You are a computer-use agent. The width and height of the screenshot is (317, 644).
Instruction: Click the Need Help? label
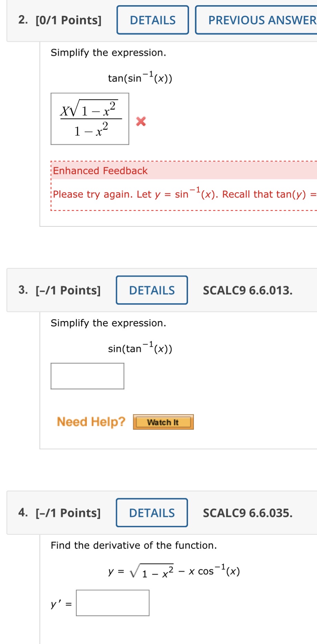[x=91, y=421]
